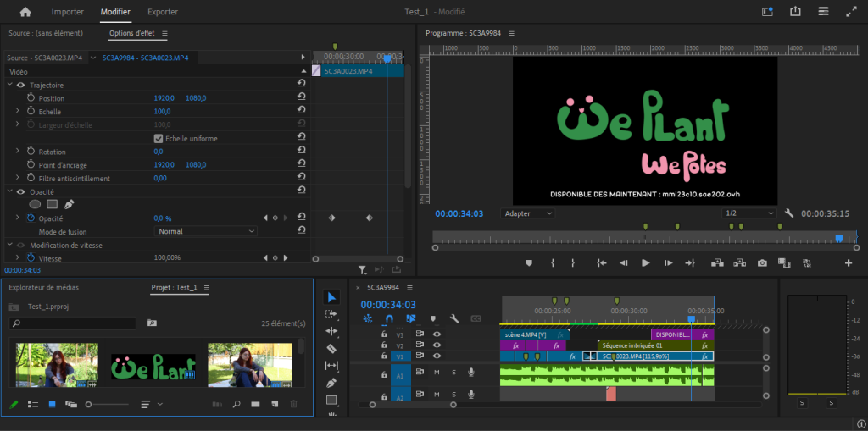868x431 pixels.
Task: Select the Razor tool
Action: pyautogui.click(x=331, y=348)
